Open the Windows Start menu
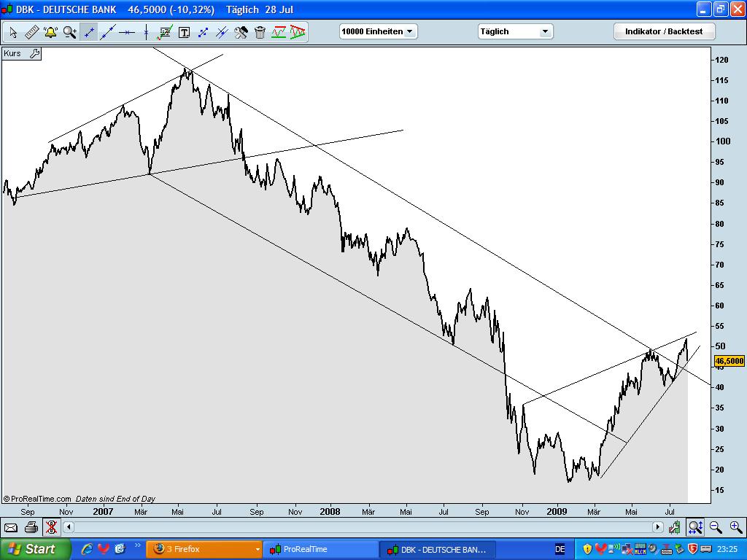747x560 pixels. (35, 549)
